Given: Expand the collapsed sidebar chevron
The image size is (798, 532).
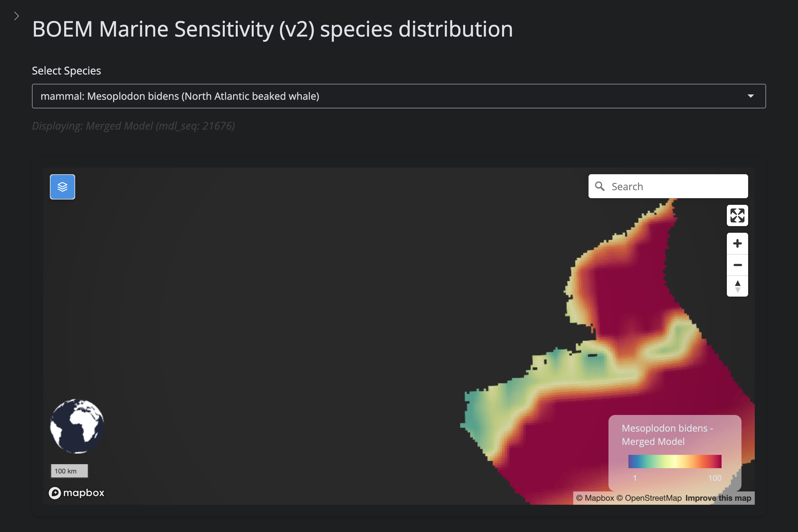Looking at the screenshot, I should (x=16, y=16).
